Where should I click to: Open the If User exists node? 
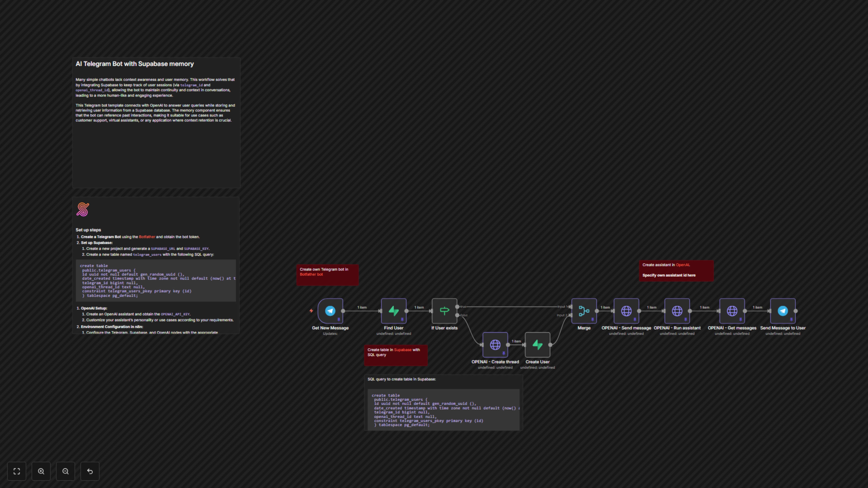[x=444, y=310]
